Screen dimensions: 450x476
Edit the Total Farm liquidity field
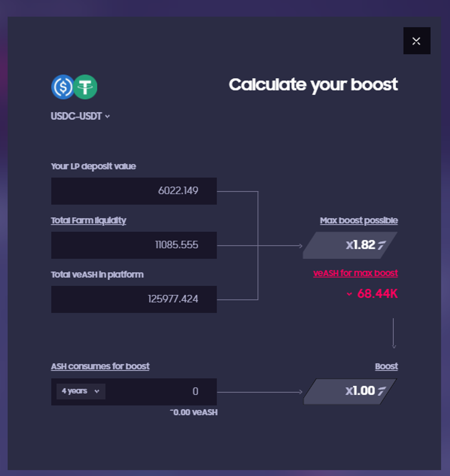[134, 245]
